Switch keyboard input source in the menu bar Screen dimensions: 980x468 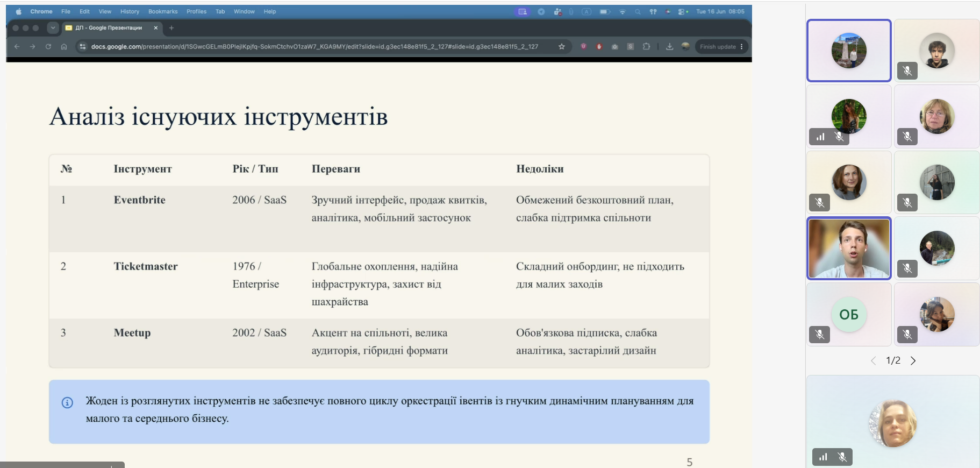586,11
